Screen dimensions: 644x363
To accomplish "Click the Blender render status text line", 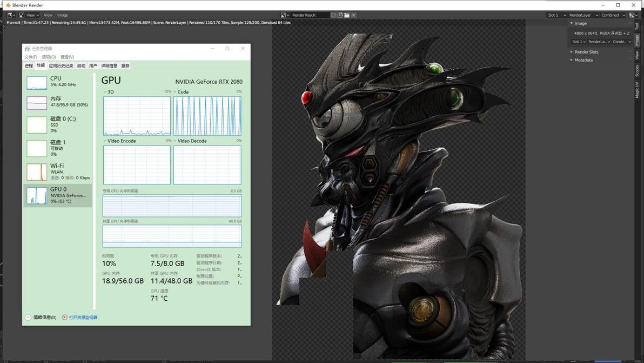I will point(149,23).
